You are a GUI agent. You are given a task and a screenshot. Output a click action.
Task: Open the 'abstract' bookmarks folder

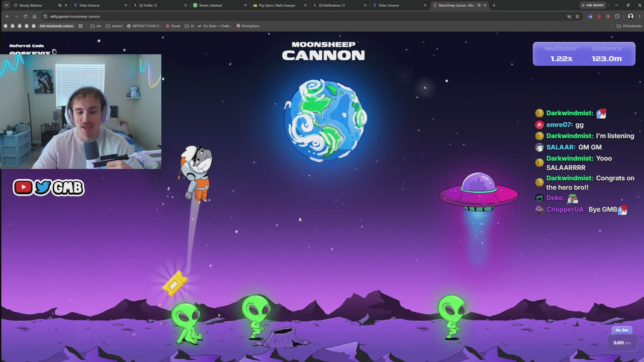(114, 26)
